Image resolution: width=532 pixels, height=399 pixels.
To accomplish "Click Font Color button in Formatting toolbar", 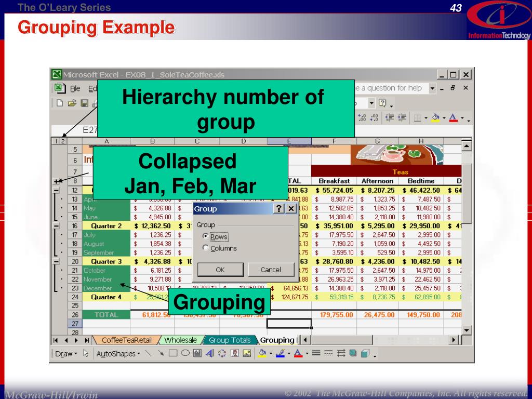I will point(453,118).
